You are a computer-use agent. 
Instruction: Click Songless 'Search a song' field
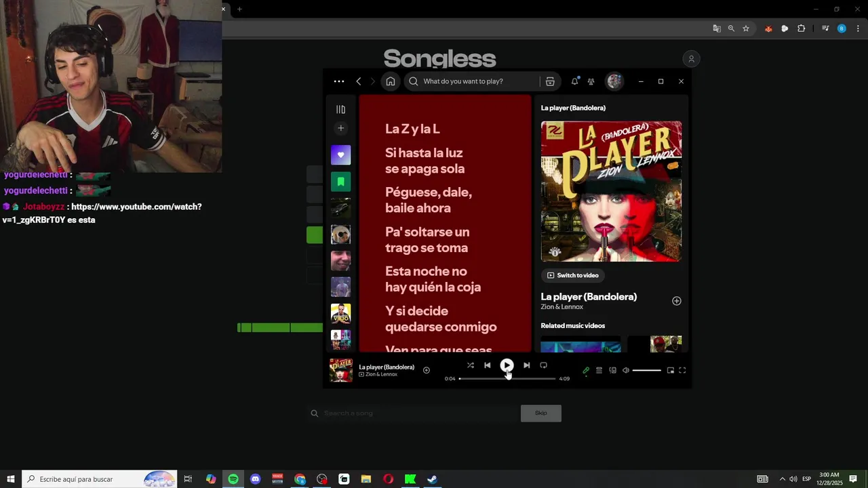click(412, 413)
